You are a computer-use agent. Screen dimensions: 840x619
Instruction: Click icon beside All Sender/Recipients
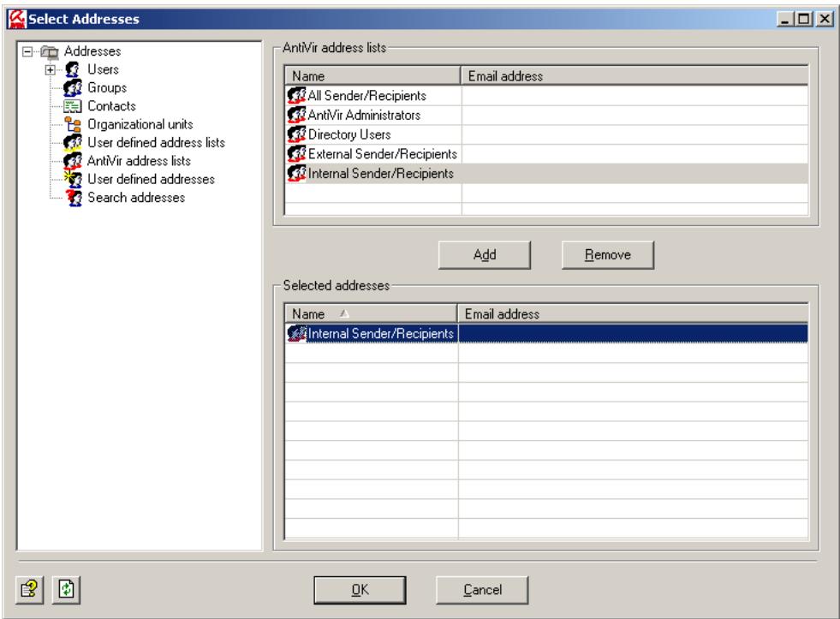point(297,96)
